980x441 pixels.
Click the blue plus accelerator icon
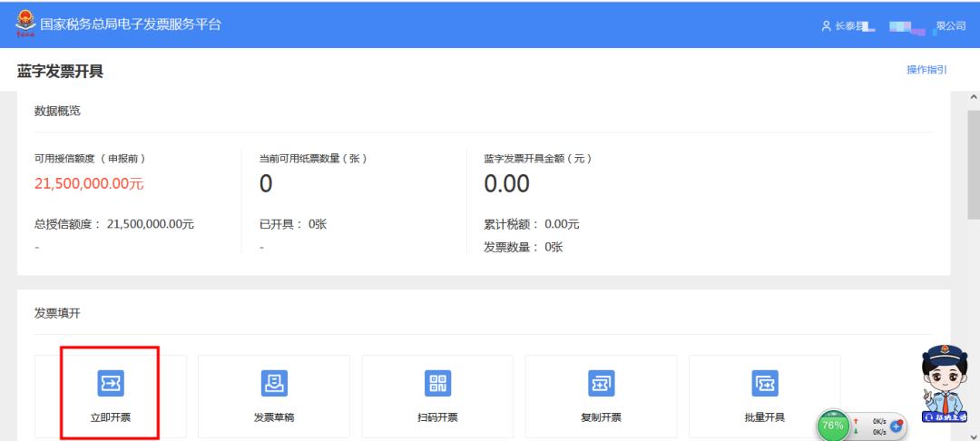click(x=897, y=425)
